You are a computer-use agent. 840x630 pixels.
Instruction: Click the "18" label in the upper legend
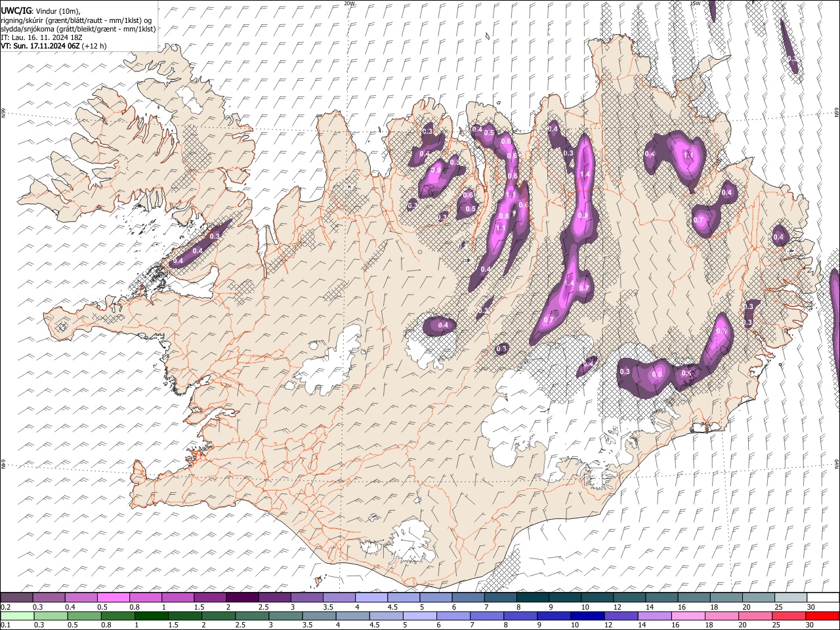coord(714,607)
